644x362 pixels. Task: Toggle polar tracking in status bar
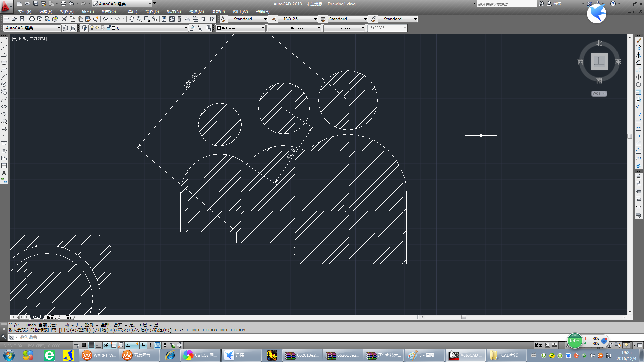(106, 345)
